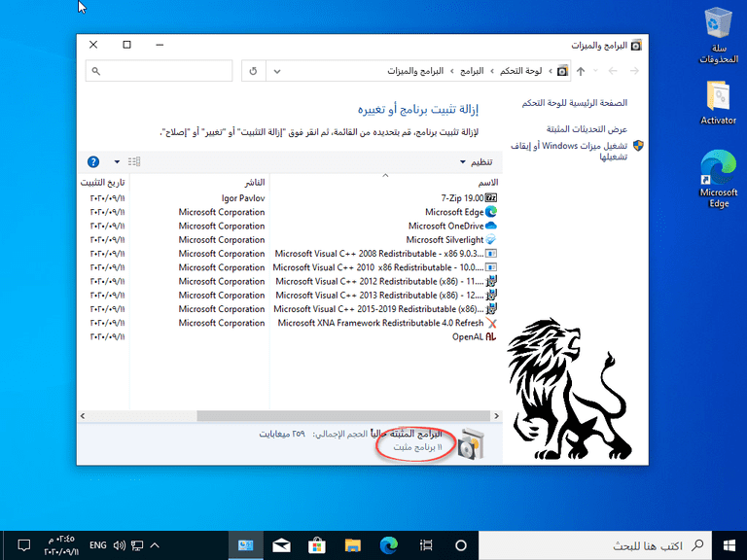Open taskbar clock and date
This screenshot has height=560, width=747.
(x=61, y=545)
